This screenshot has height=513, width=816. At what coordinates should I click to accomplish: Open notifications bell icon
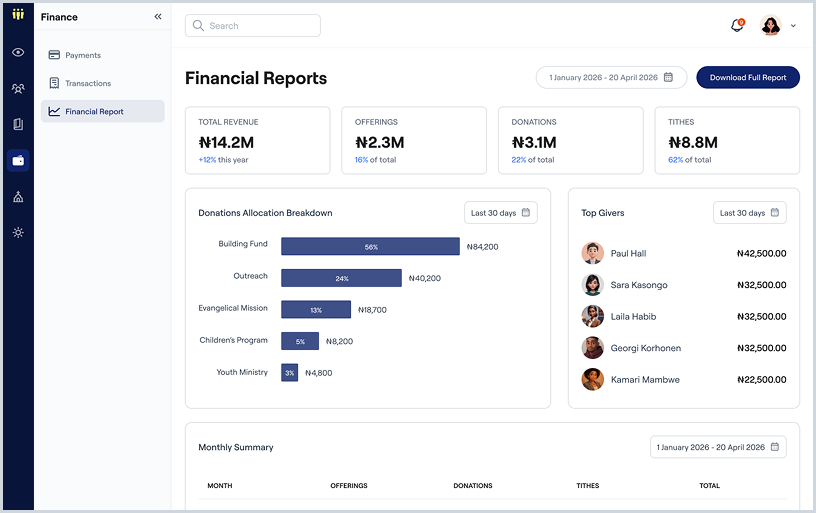point(737,25)
